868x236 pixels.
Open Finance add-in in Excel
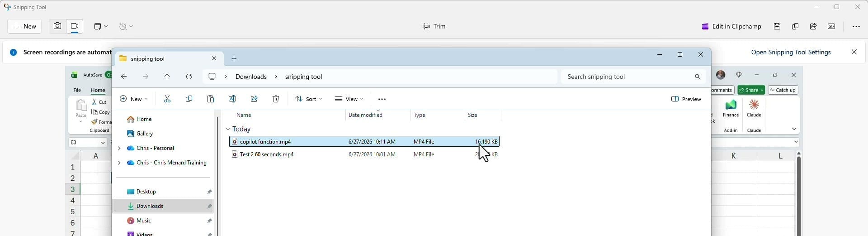point(731,109)
